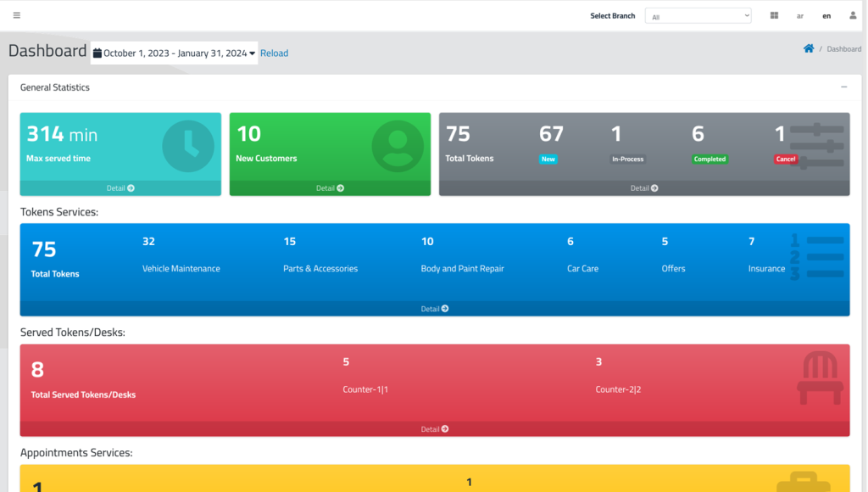The width and height of the screenshot is (868, 492).
Task: Open the Select Branch dropdown
Action: [698, 16]
